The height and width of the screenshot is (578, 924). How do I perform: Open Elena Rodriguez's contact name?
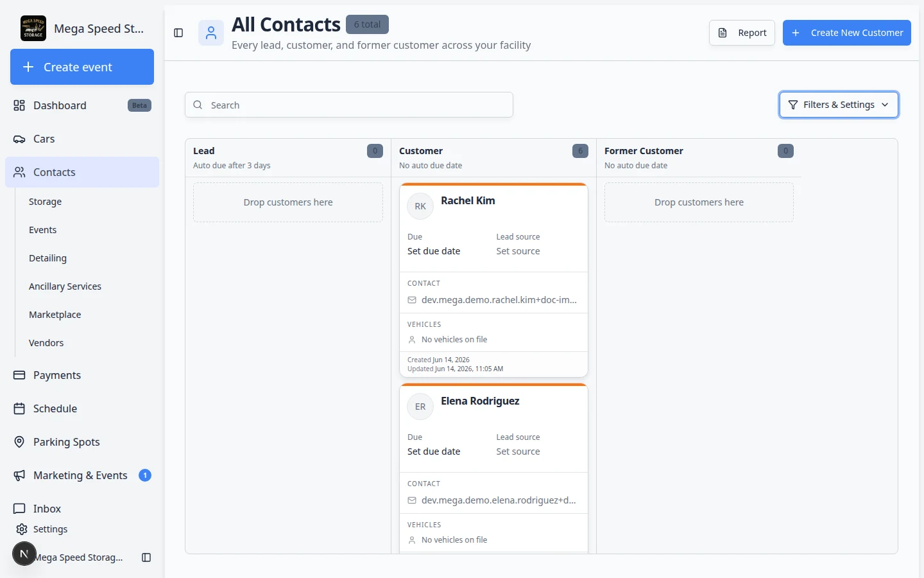[480, 401]
